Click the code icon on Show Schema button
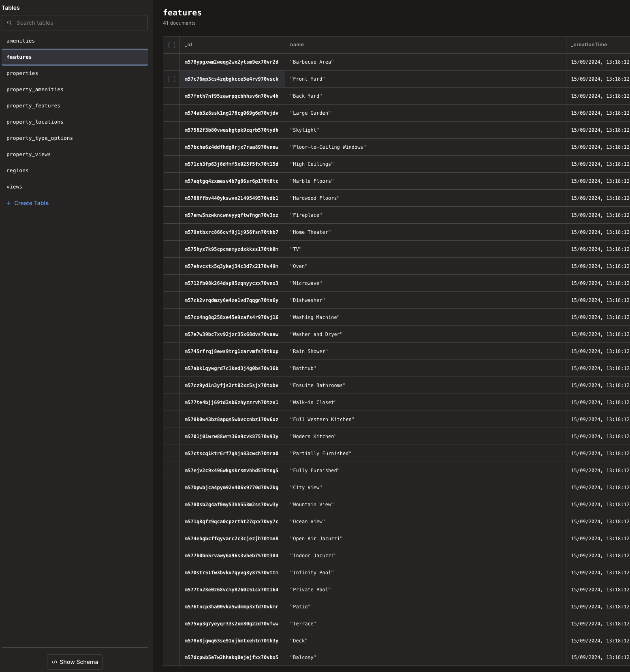 click(x=54, y=662)
